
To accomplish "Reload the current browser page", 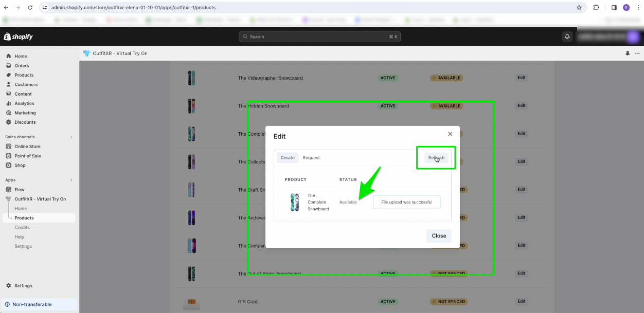I will pyautogui.click(x=30, y=8).
